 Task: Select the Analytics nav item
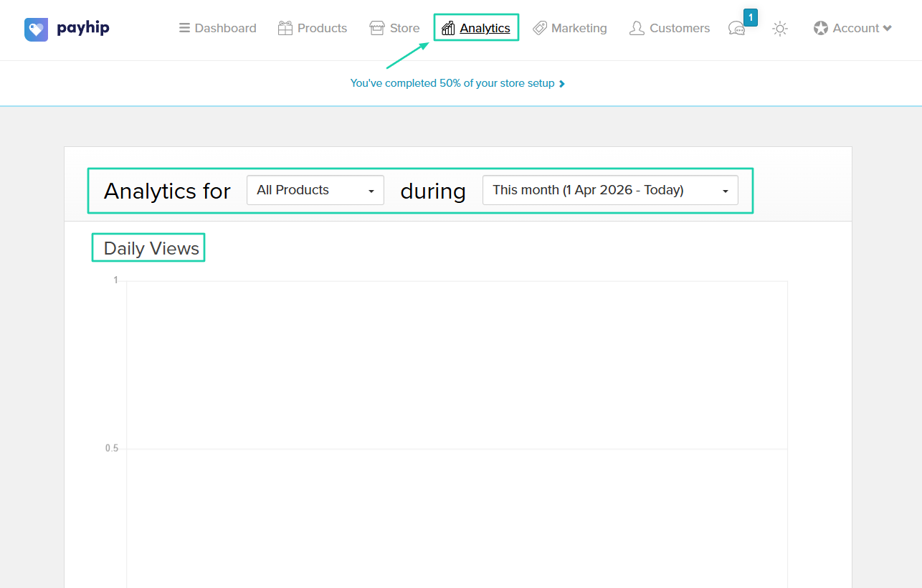point(476,28)
